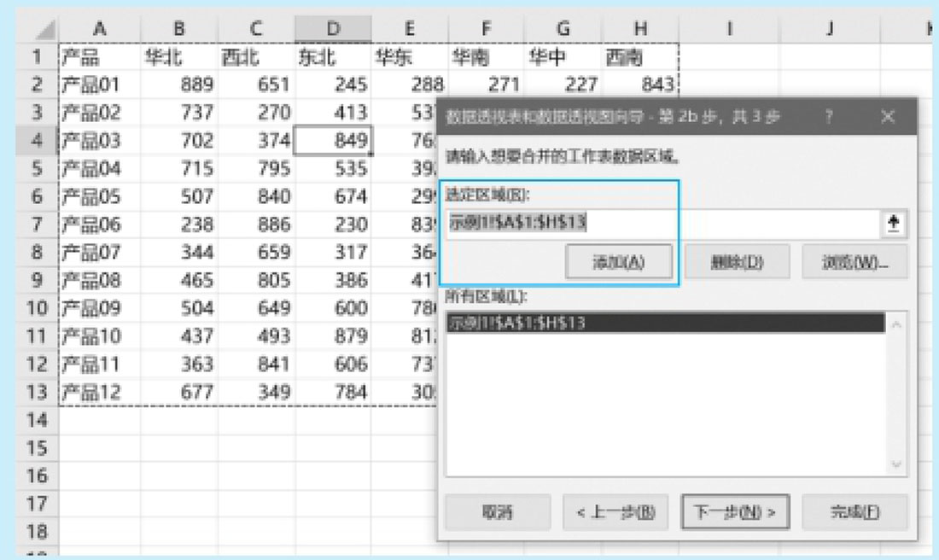Select row 4 header
The height and width of the screenshot is (560, 939).
(37, 140)
